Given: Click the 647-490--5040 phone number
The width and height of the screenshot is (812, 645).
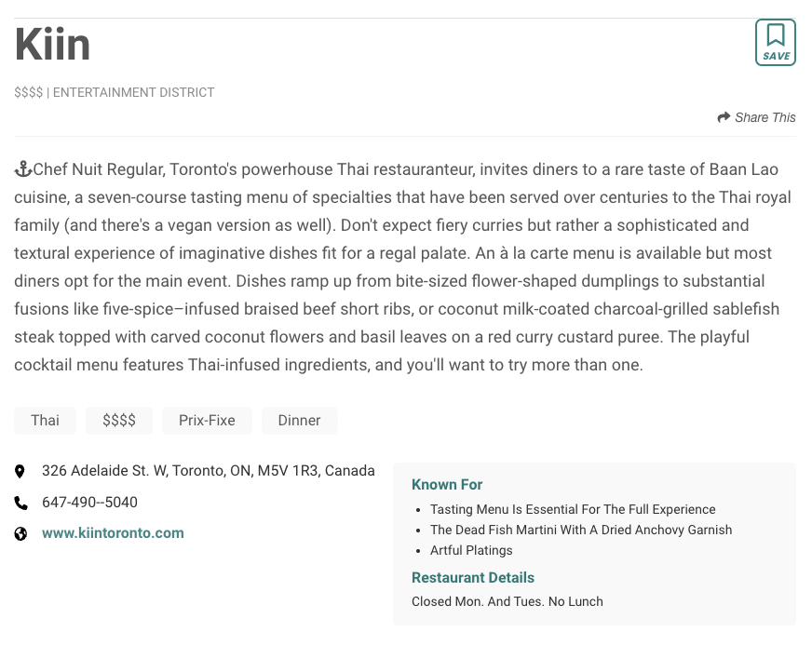Looking at the screenshot, I should [89, 503].
